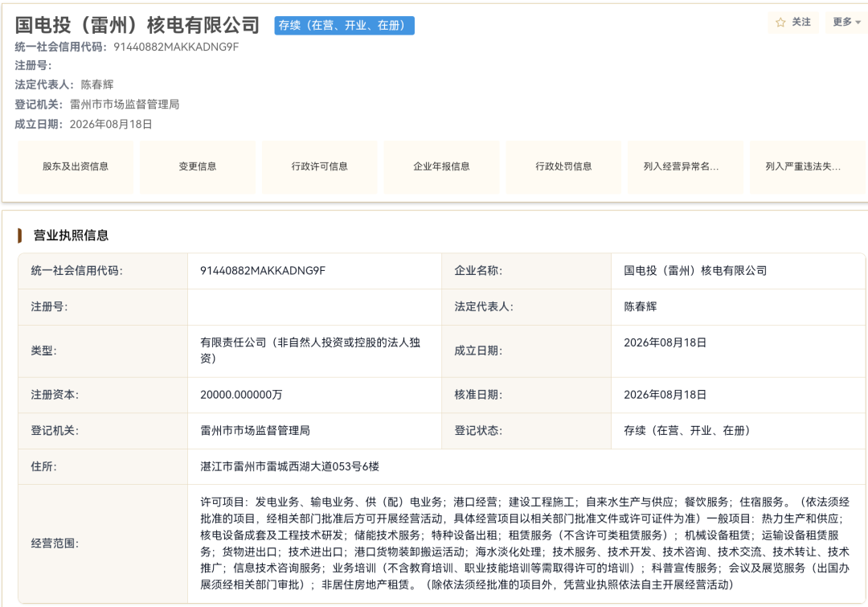The height and width of the screenshot is (607, 868).
Task: Click the 注册资本 value 20000.000000万
Action: pyautogui.click(x=241, y=395)
